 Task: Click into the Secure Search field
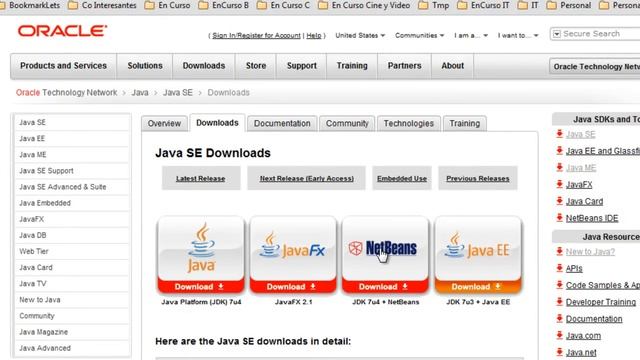(x=600, y=34)
